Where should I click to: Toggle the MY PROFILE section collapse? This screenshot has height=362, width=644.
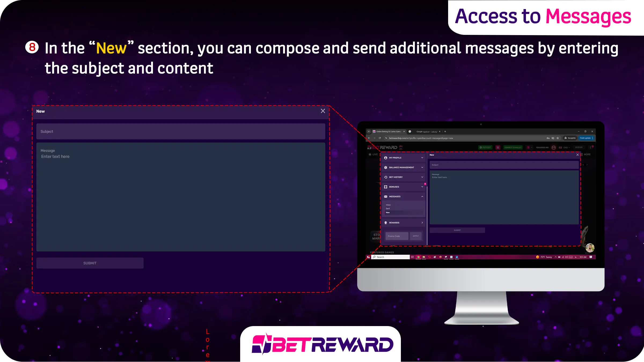click(x=422, y=158)
